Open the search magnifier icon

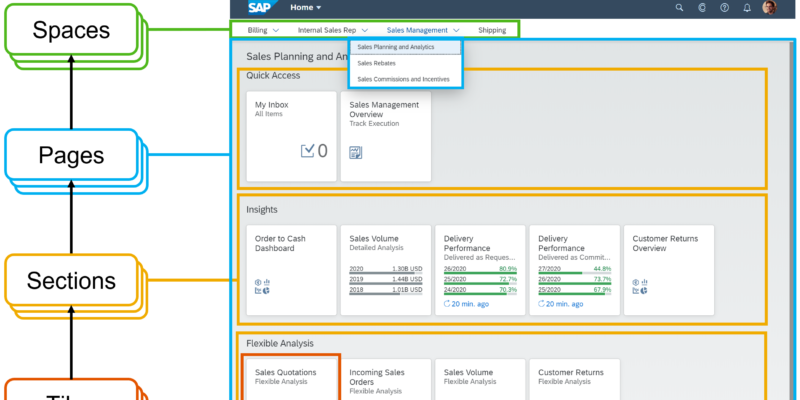(x=679, y=8)
